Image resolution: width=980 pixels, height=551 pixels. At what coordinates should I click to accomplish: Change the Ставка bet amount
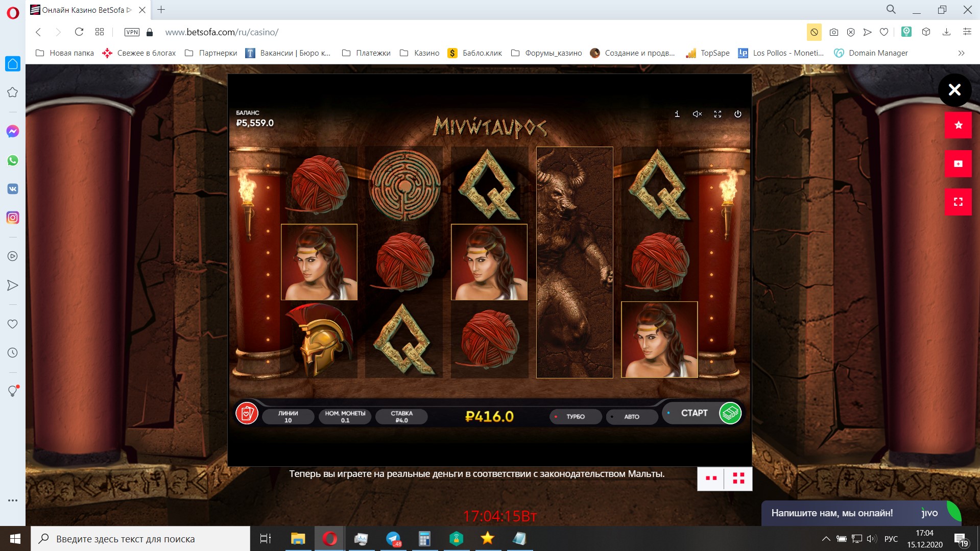pos(401,417)
